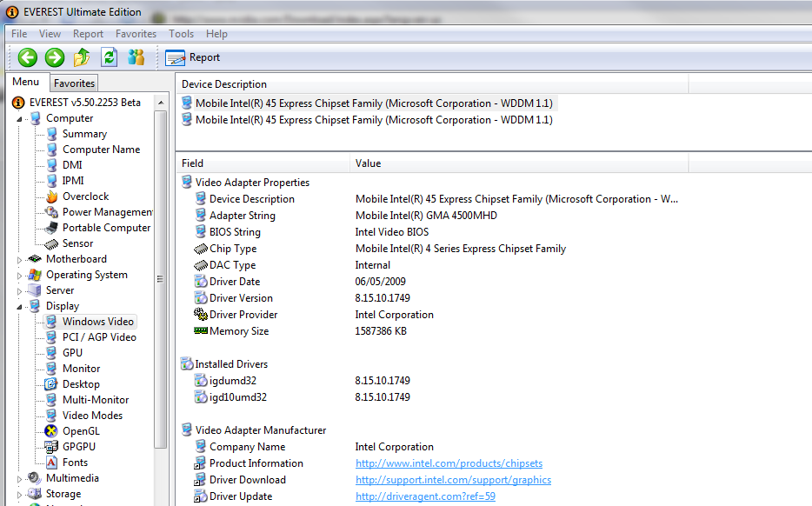Click the Server icon in the tree
The height and width of the screenshot is (506, 812).
tap(35, 290)
